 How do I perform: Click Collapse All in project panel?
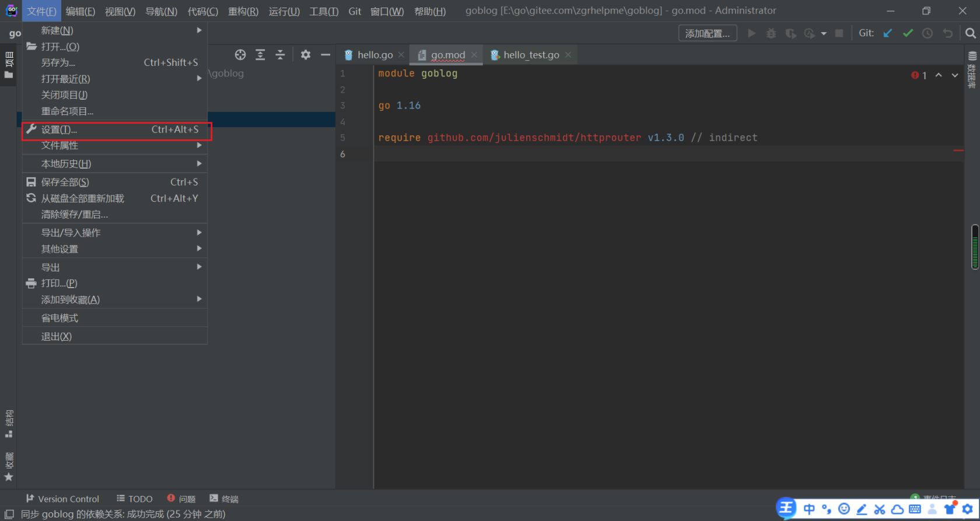tap(280, 54)
